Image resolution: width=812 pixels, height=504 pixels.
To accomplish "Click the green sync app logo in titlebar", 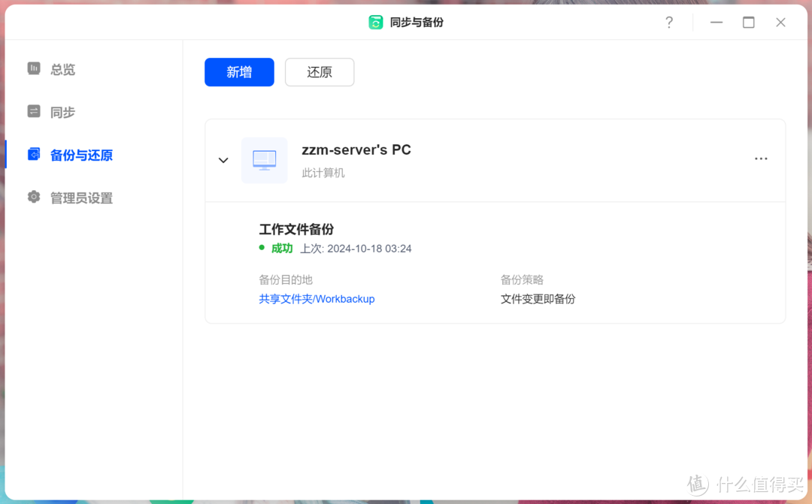I will click(376, 22).
